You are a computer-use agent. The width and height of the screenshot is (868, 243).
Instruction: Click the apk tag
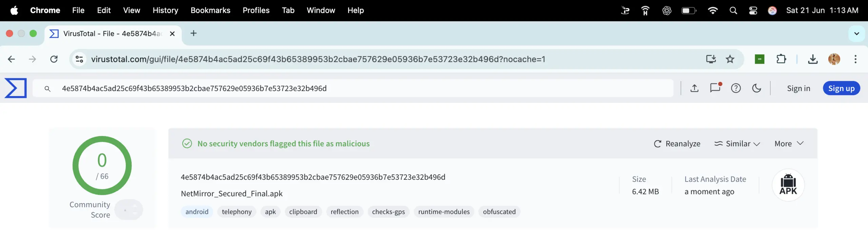(270, 212)
